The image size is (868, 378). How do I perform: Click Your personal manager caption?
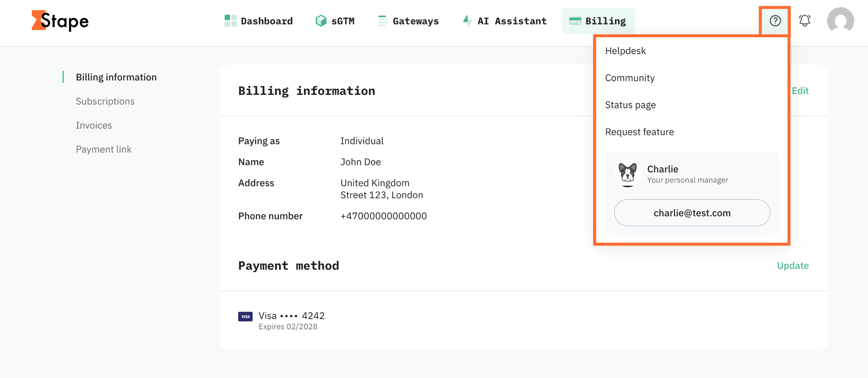point(687,180)
